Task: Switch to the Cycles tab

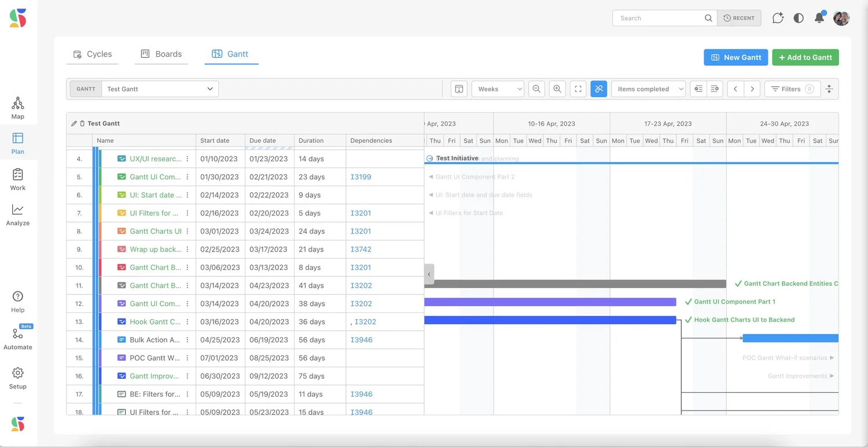Action: click(x=93, y=54)
